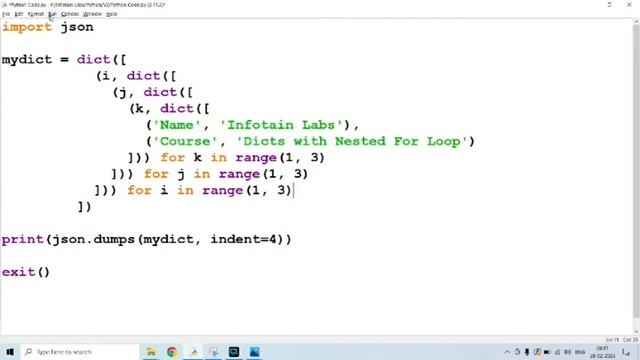Click the word 'json' after import
The width and height of the screenshot is (640, 360).
point(77,27)
